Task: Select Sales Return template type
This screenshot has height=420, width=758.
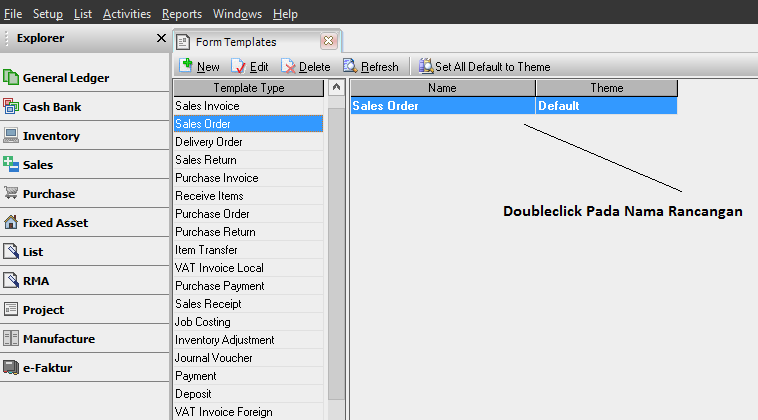Action: [x=248, y=159]
